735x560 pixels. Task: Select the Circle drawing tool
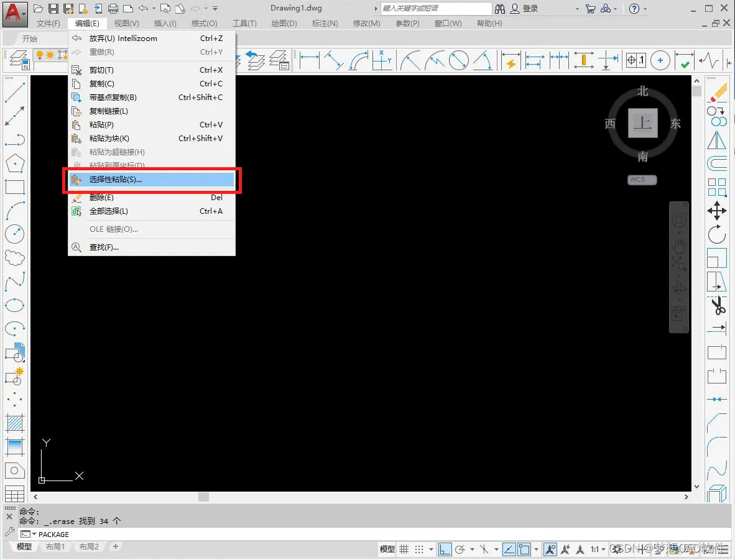tap(14, 234)
